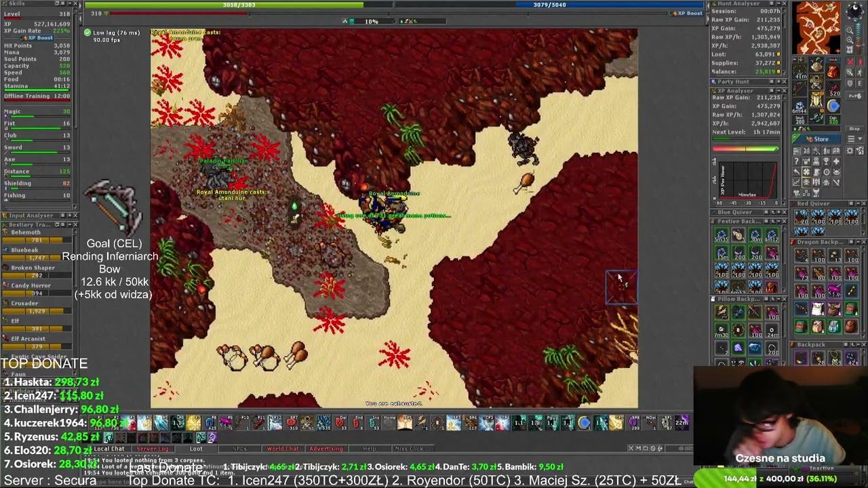The width and height of the screenshot is (868, 488).
Task: Click the plus cross icon in the button grid
Action: click(x=836, y=161)
